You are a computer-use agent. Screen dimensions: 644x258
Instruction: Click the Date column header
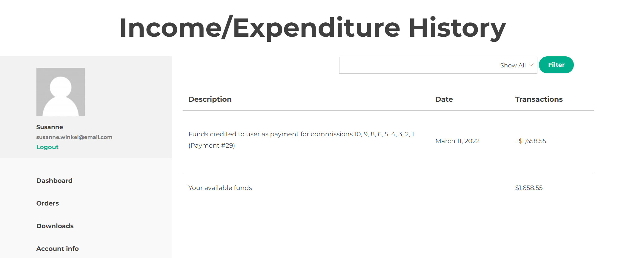(x=444, y=99)
